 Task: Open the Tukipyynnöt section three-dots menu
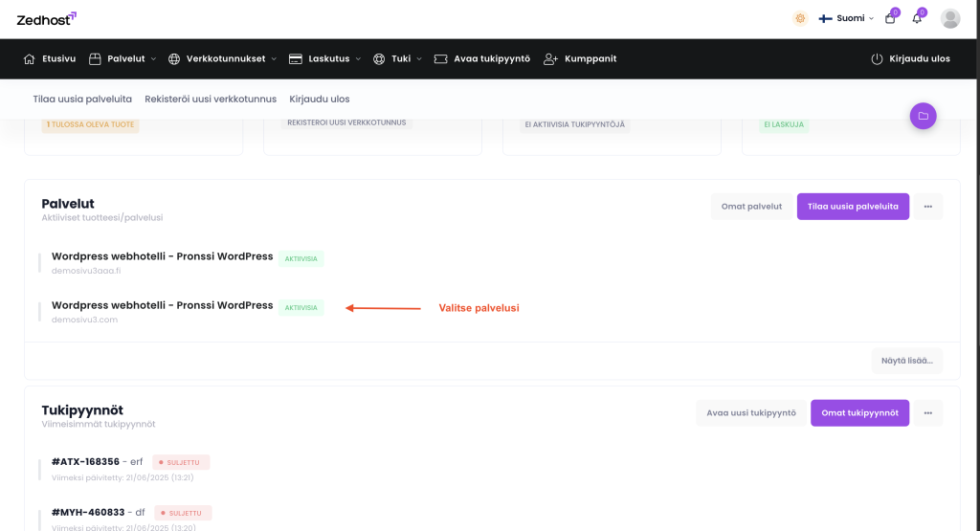coord(927,413)
